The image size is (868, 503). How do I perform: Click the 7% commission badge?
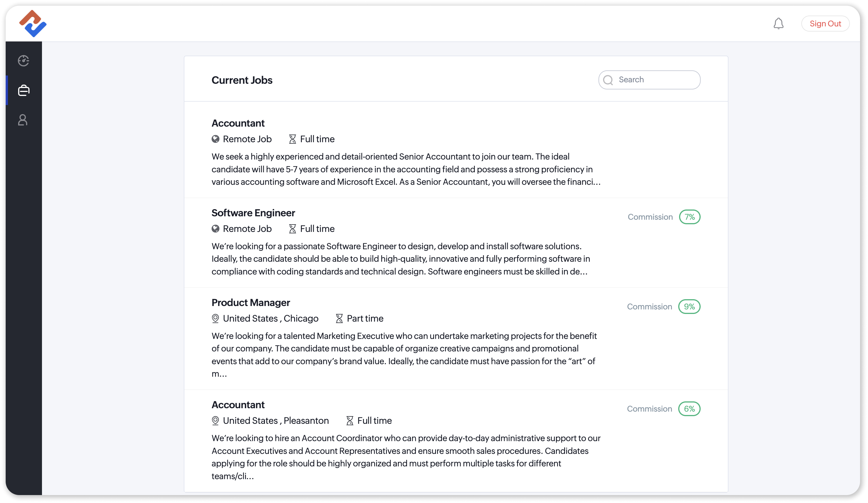689,217
